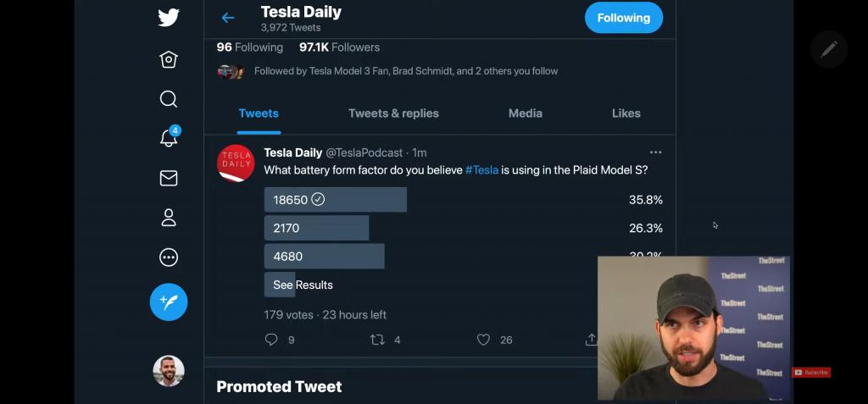Viewport: 868px width, 404px height.
Task: Open the More circle menu in sidebar
Action: point(169,257)
